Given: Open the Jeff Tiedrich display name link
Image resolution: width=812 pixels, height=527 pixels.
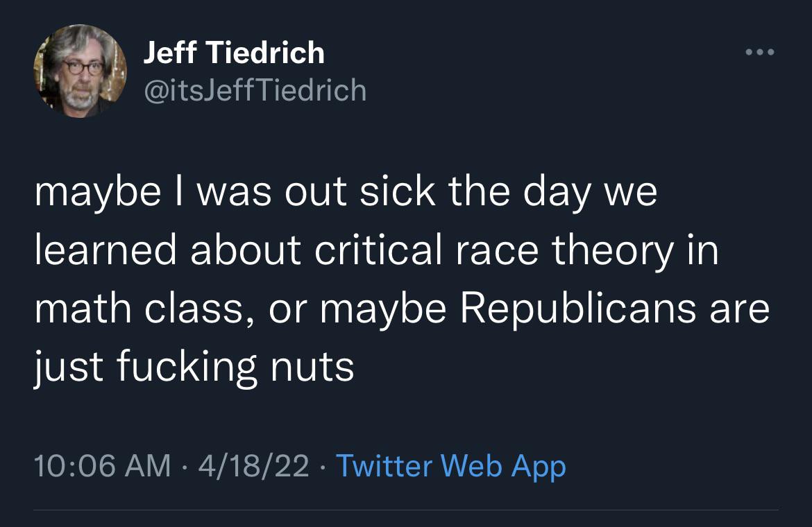Looking at the screenshot, I should pyautogui.click(x=234, y=53).
